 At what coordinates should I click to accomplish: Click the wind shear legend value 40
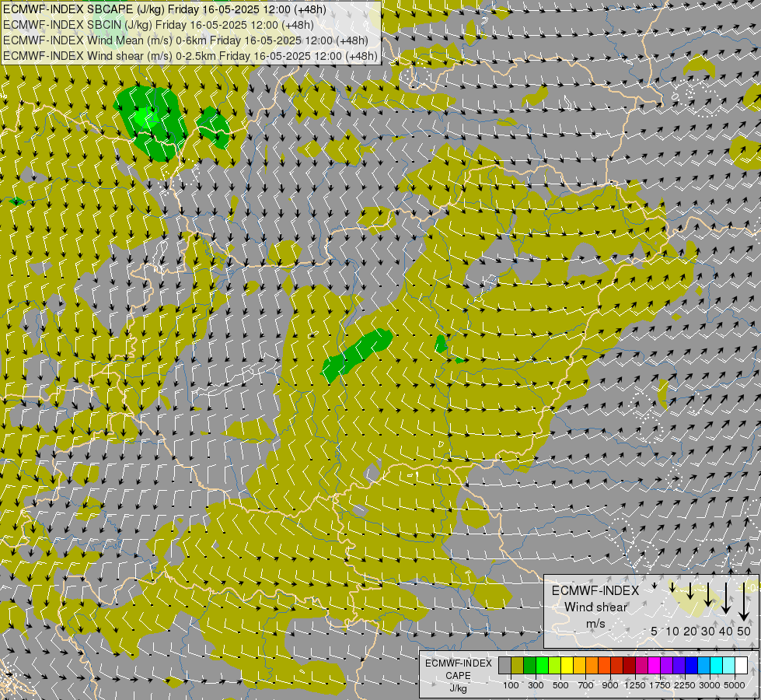tap(726, 631)
